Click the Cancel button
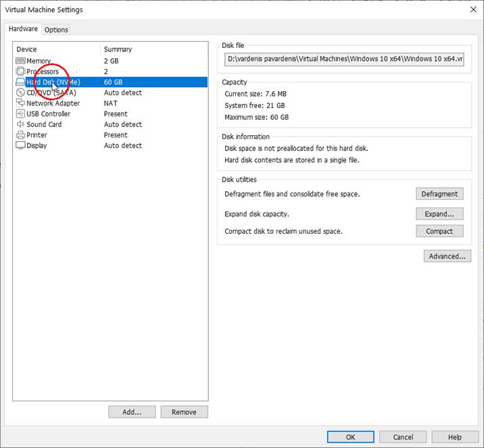484x448 pixels. click(403, 437)
